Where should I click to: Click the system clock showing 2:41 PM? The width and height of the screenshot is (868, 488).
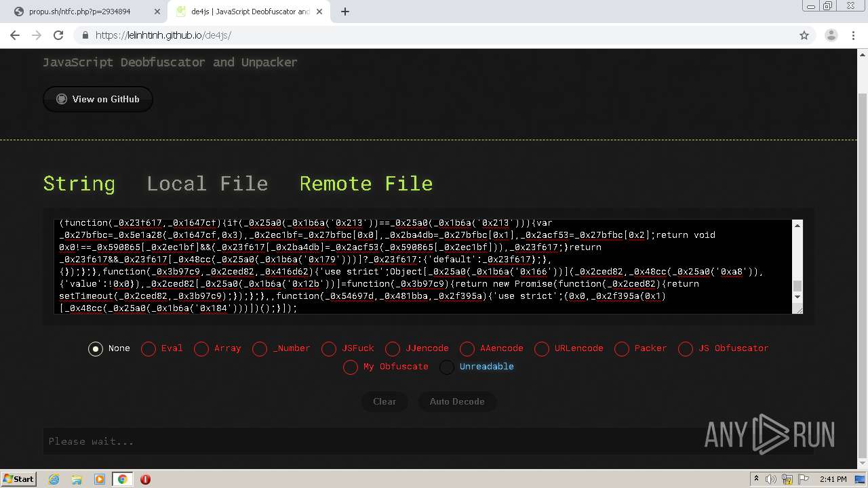coord(833,479)
